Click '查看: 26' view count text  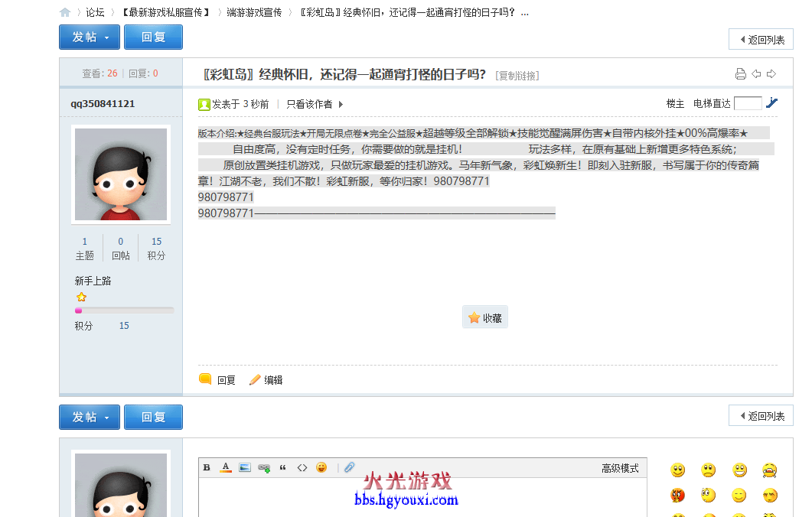coord(99,73)
